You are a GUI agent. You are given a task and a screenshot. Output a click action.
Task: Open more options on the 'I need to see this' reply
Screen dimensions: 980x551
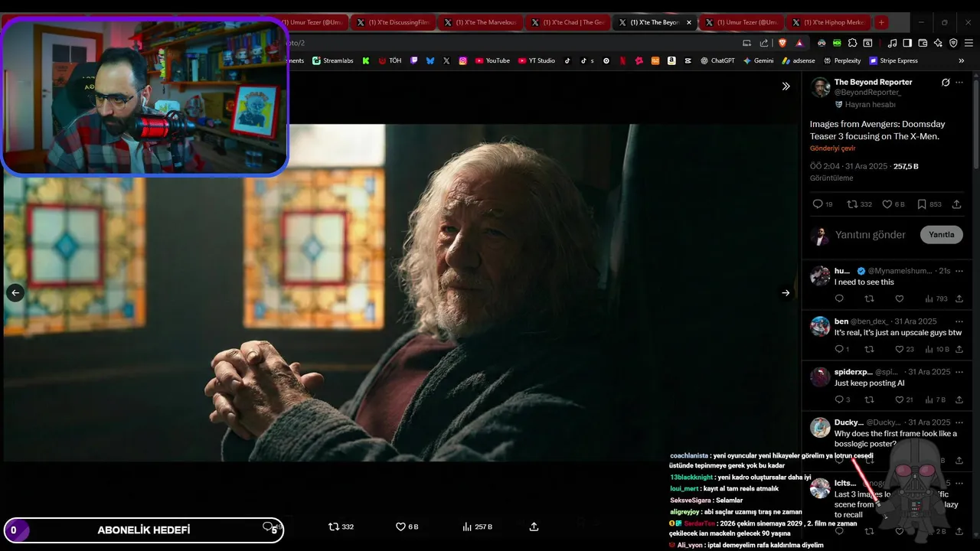pos(959,271)
